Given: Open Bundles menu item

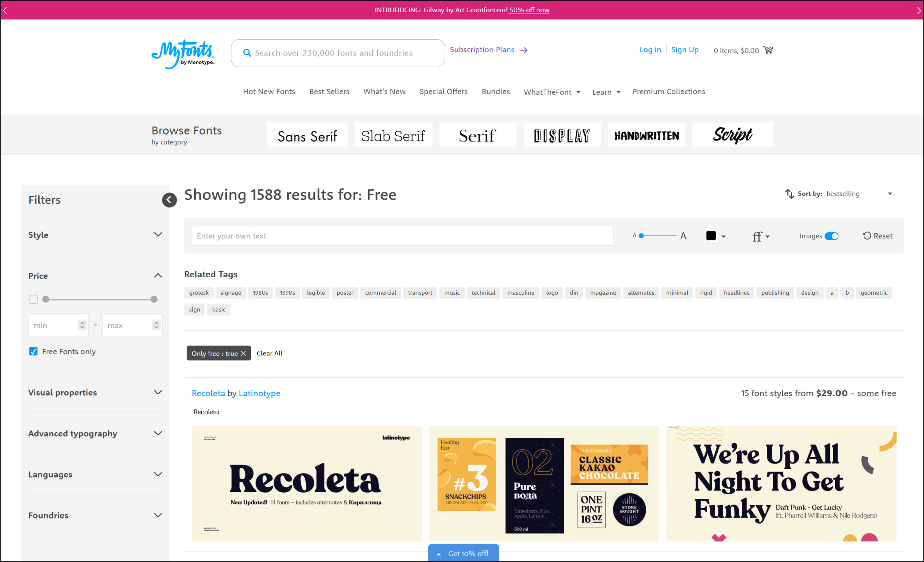Looking at the screenshot, I should [x=495, y=91].
